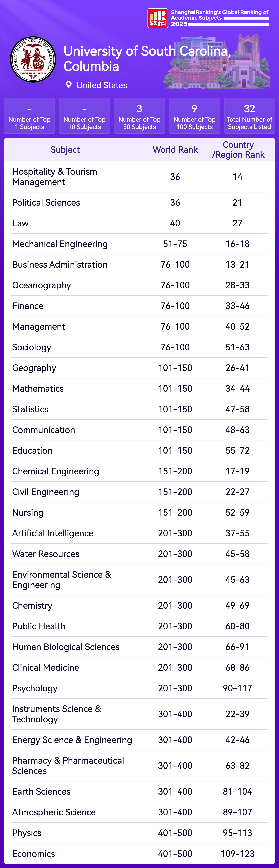Click the Subject column header
Image resolution: width=279 pixels, height=868 pixels.
click(65, 150)
